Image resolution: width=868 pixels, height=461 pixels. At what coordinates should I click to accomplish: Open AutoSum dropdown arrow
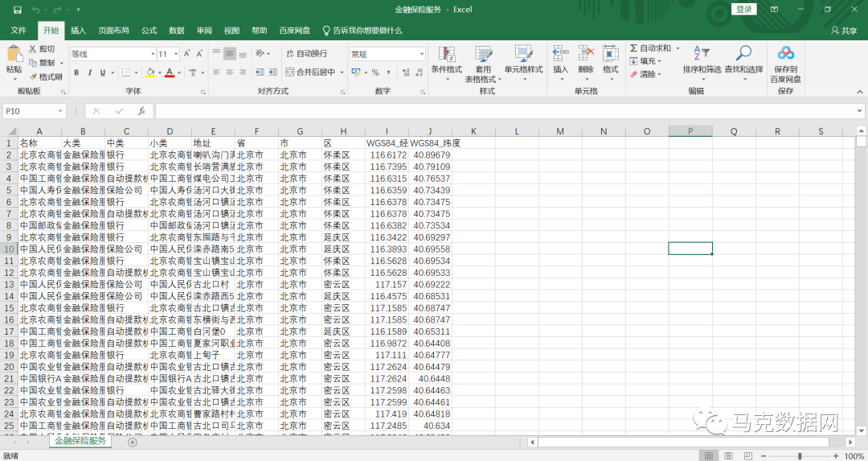pos(678,49)
